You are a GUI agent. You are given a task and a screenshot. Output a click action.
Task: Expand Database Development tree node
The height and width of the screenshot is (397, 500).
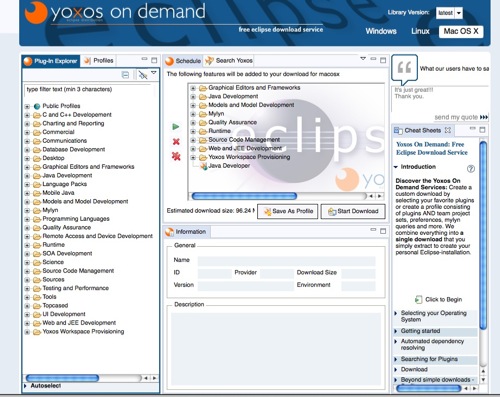coord(27,150)
